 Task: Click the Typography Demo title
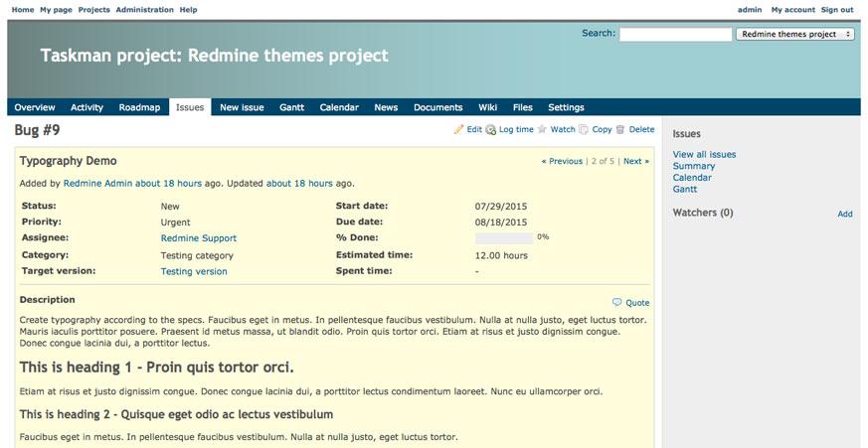click(68, 161)
